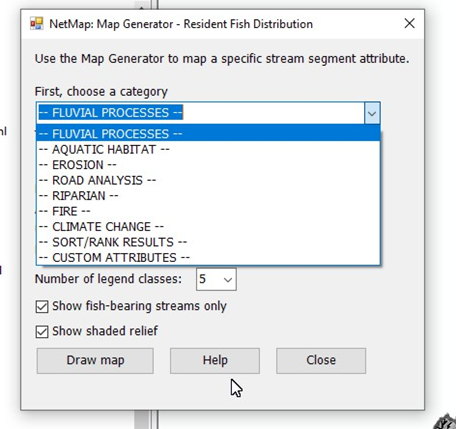Choose the RIPARIAN category entry
456x429 pixels.
(x=208, y=196)
